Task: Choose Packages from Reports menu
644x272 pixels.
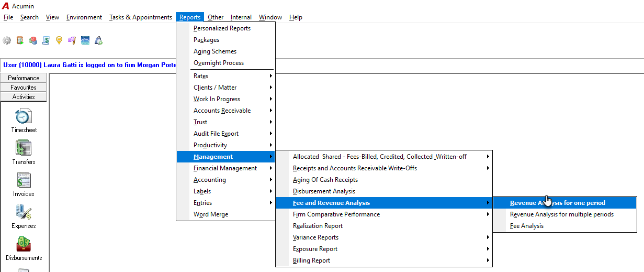Action: (x=225, y=40)
